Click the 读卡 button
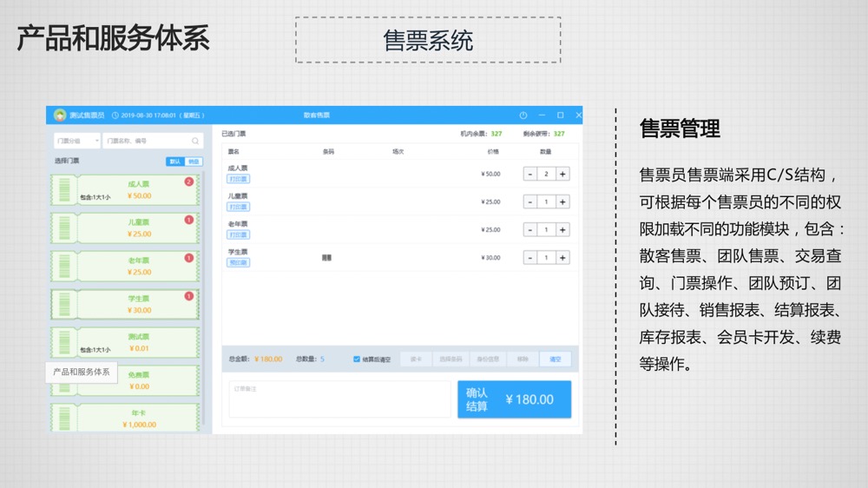 click(x=417, y=359)
